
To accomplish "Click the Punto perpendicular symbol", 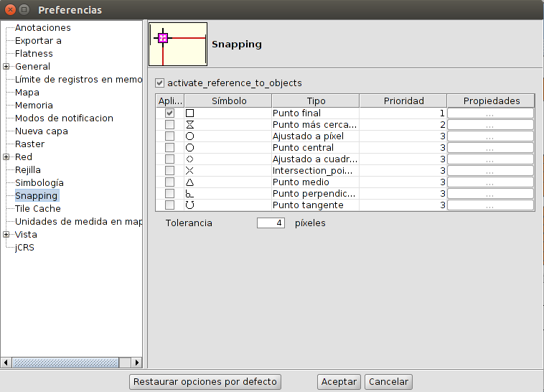I will (190, 194).
